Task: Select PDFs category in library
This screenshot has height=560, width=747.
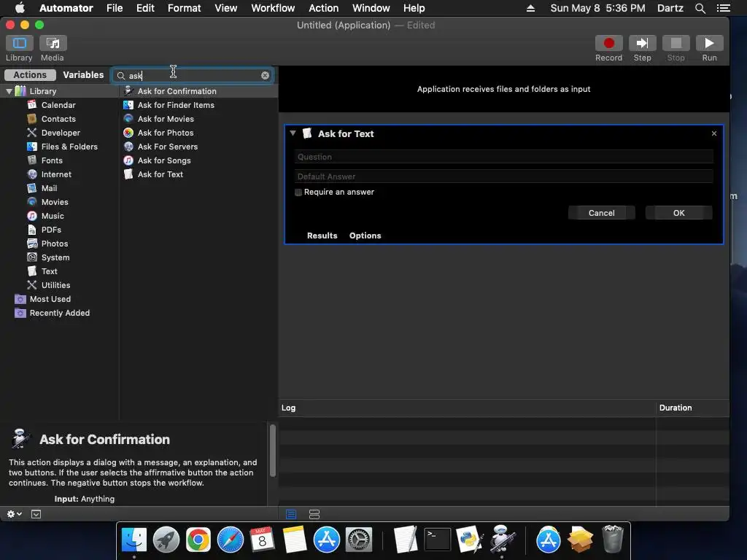Action: (51, 230)
